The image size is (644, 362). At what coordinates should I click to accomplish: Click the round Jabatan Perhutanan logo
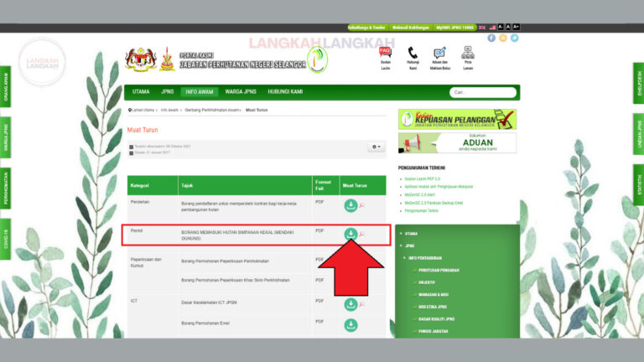(318, 60)
